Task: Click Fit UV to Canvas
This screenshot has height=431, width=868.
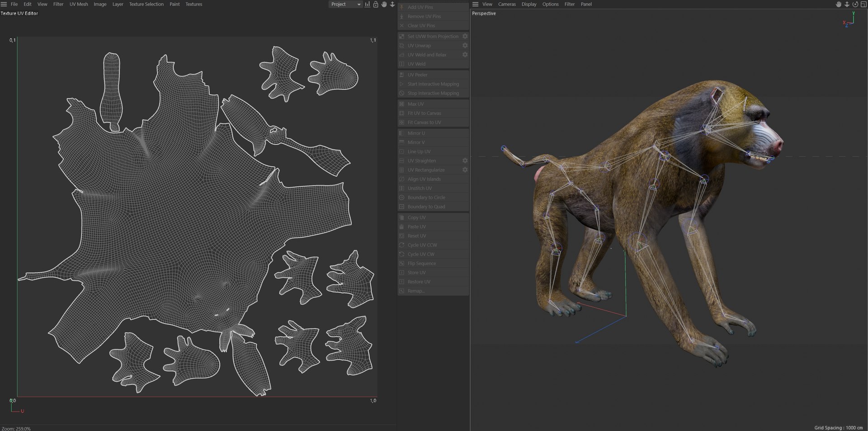Action: pos(433,113)
